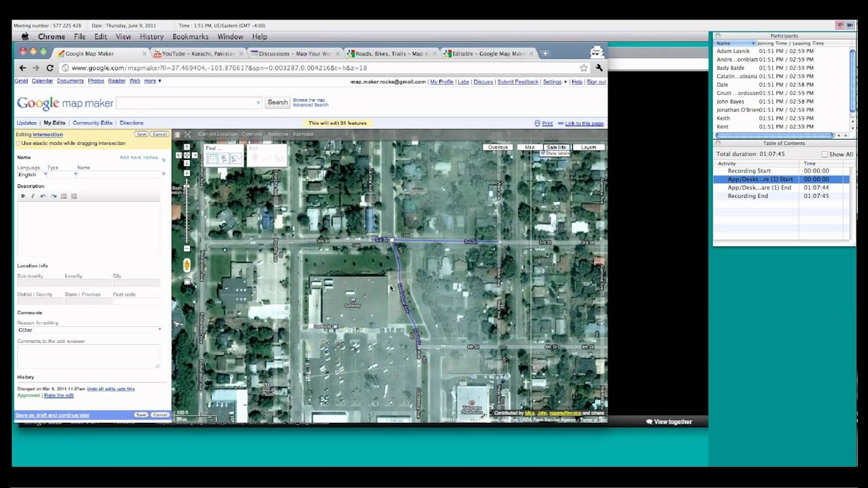Switch to the YouTube Karachi browser tab

coord(198,54)
